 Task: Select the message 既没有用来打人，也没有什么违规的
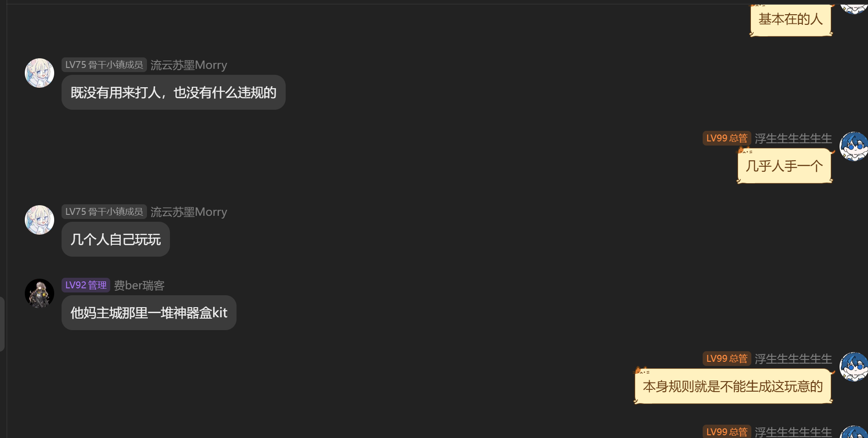click(174, 92)
